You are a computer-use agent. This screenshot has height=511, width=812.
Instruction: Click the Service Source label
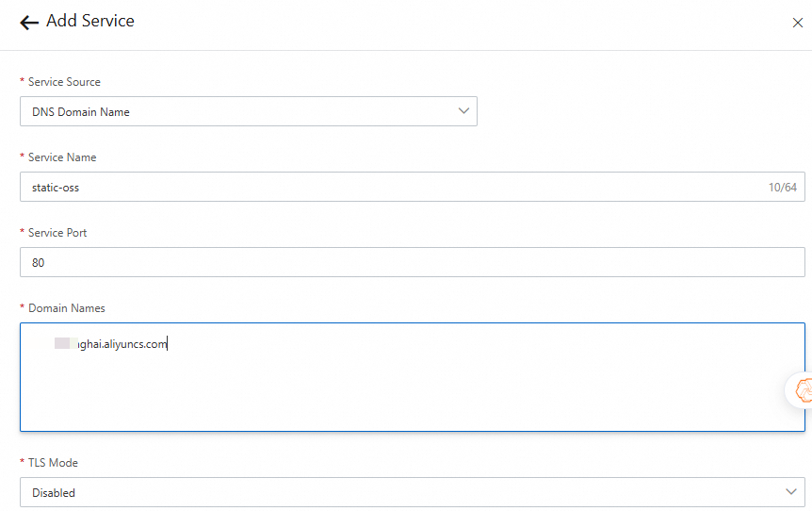[x=64, y=82]
